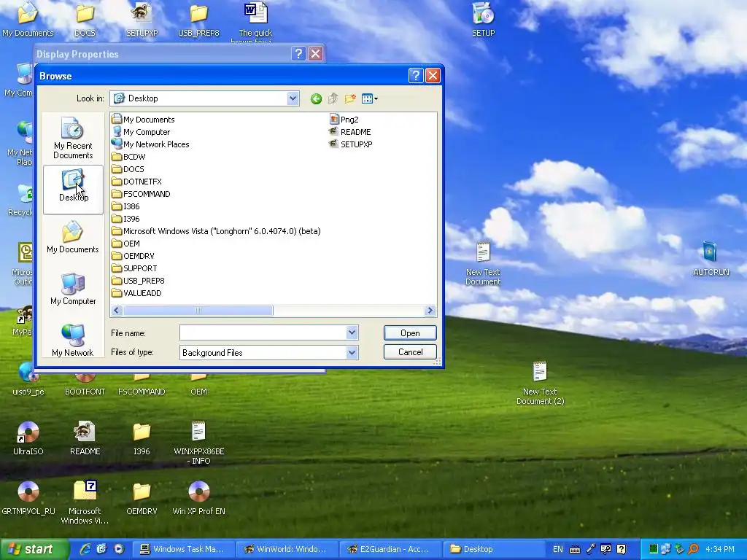Select the SETUPXP file in the list

[x=351, y=144]
